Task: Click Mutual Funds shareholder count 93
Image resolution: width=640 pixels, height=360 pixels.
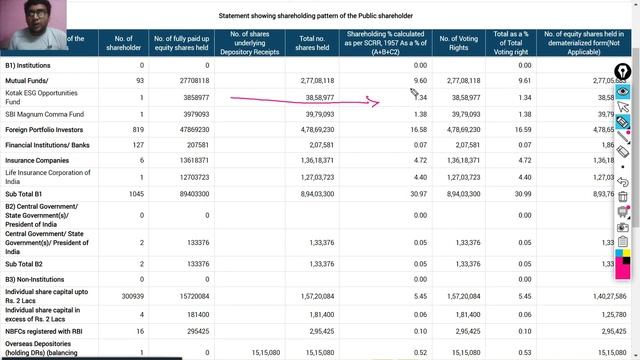Action: click(x=140, y=81)
